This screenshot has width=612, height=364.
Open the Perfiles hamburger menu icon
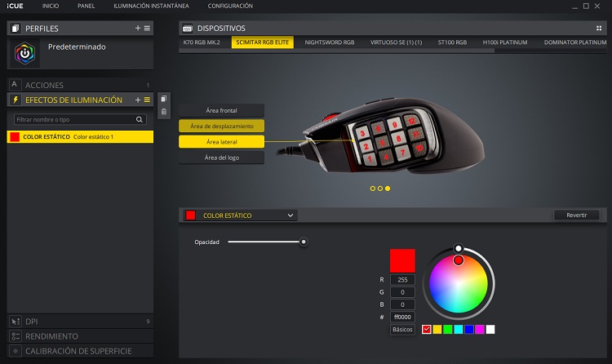(x=147, y=29)
